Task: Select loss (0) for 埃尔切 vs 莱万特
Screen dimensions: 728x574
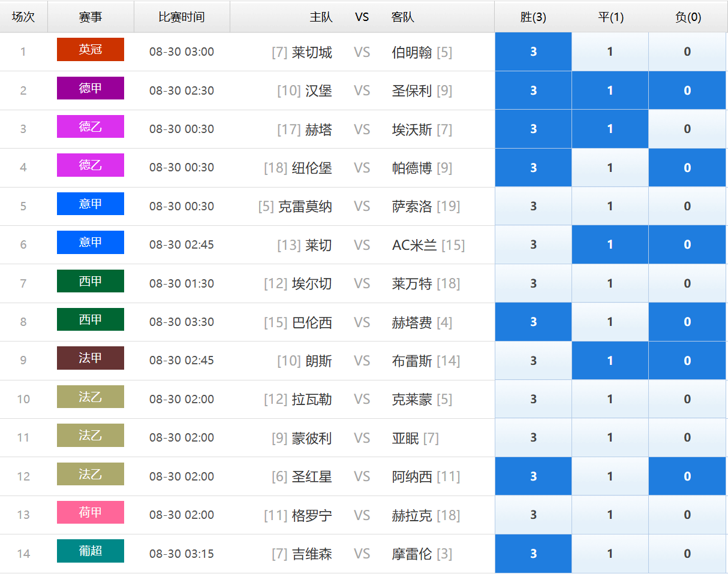Action: pos(687,283)
